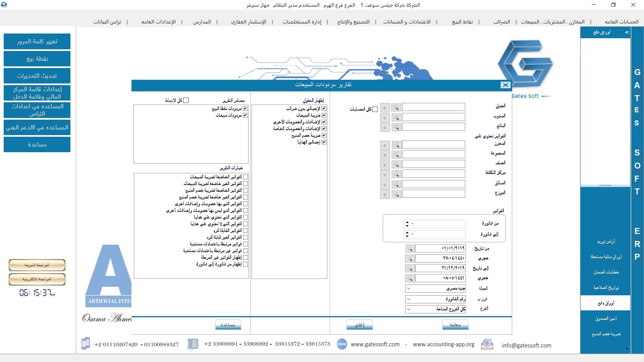Viewport: 644px width, 362px height.
Task: Click the double-arrow button for المجموعة row
Action: coord(385,155)
